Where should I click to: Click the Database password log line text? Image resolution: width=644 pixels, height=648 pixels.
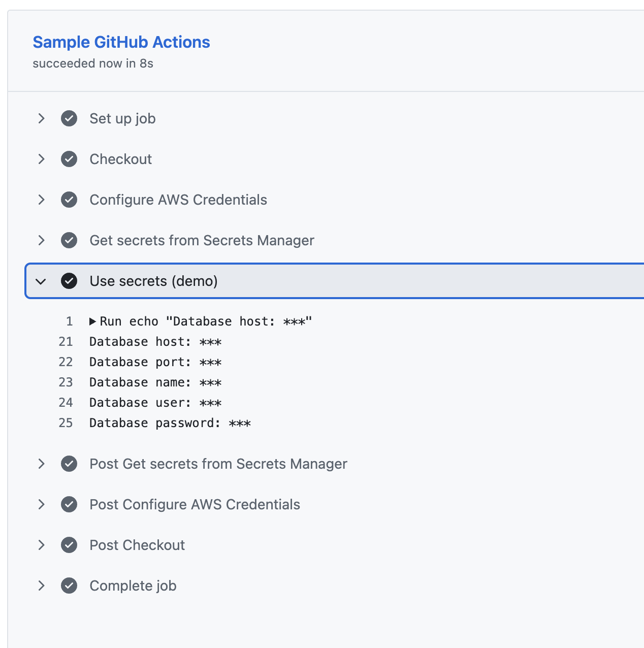[x=170, y=423]
